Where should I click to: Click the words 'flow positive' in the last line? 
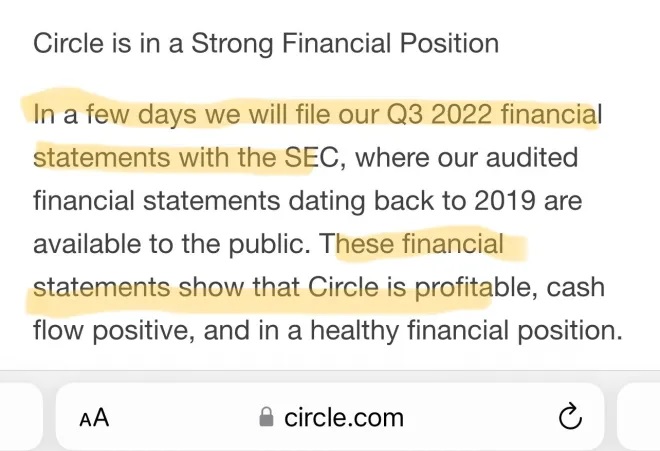(110, 331)
